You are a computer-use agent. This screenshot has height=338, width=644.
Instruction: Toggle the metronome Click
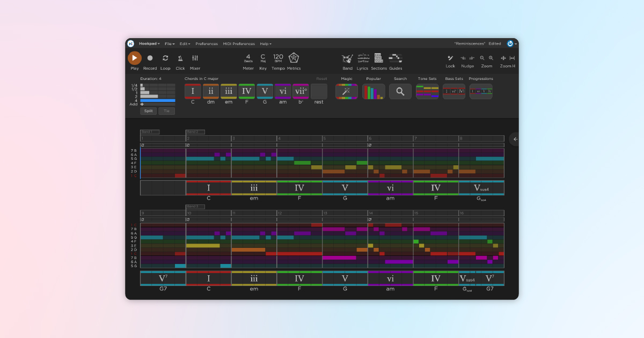(x=180, y=58)
